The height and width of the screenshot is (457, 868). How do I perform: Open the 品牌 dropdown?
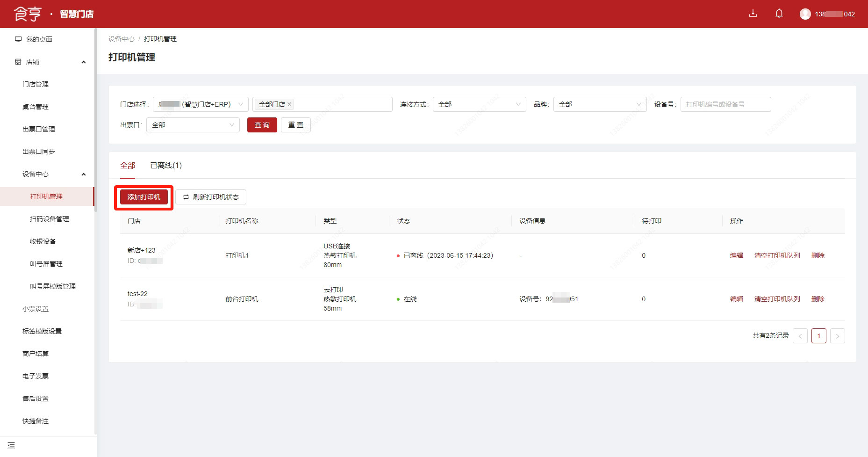click(x=600, y=104)
